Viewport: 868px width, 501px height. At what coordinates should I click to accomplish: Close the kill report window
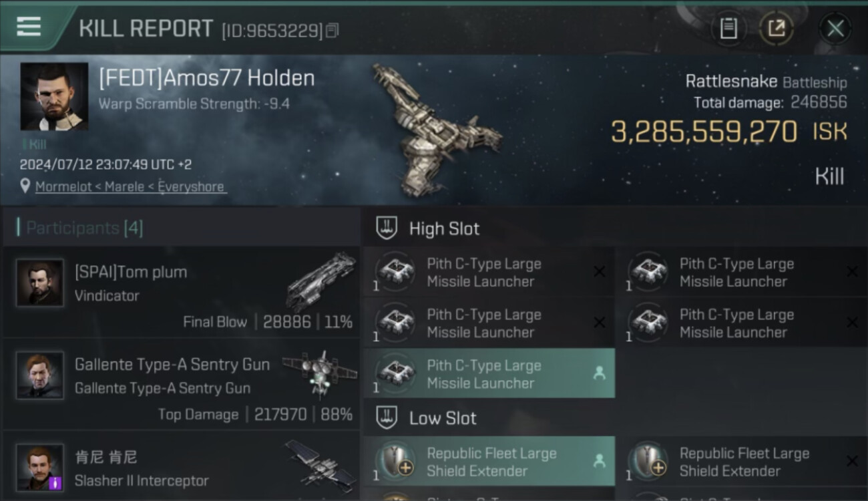pos(835,29)
